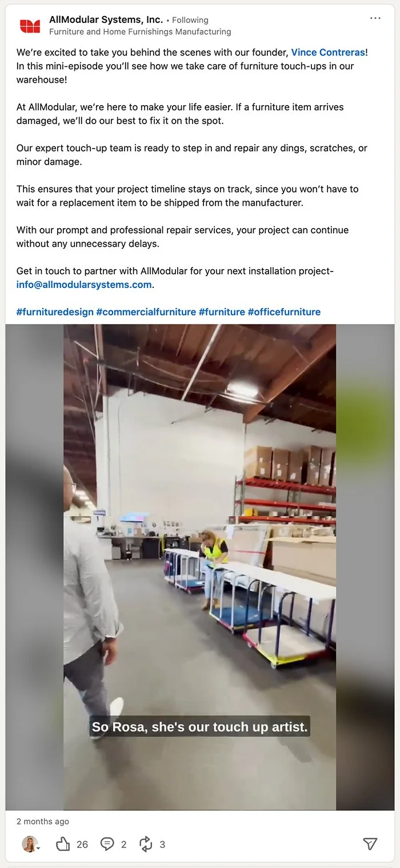Like the post with thumbs-up icon

(63, 844)
